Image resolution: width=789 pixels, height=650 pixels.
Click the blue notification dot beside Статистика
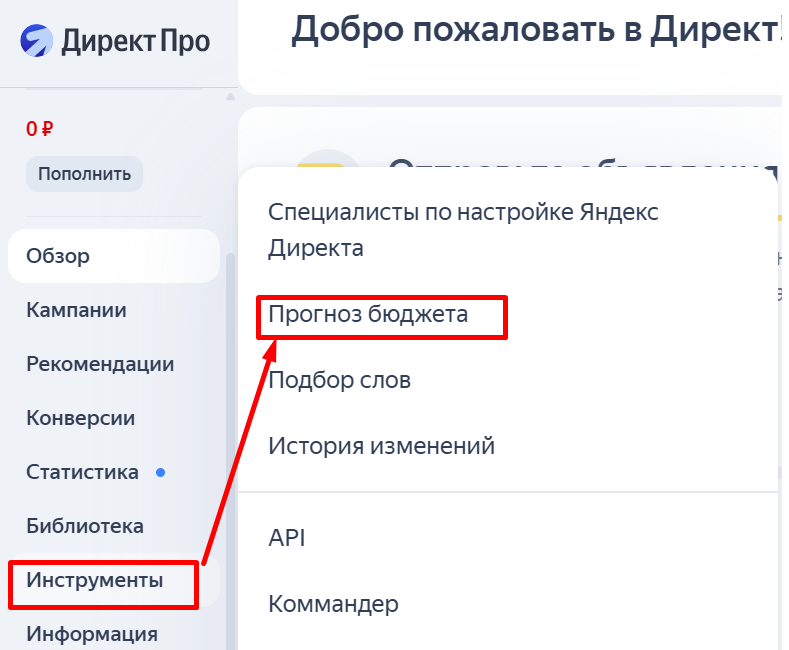tap(160, 472)
